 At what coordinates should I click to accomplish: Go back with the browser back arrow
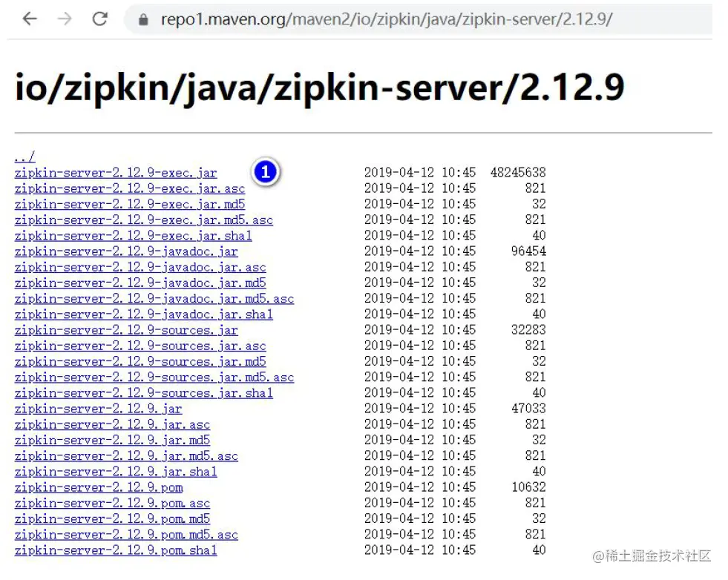(30, 19)
